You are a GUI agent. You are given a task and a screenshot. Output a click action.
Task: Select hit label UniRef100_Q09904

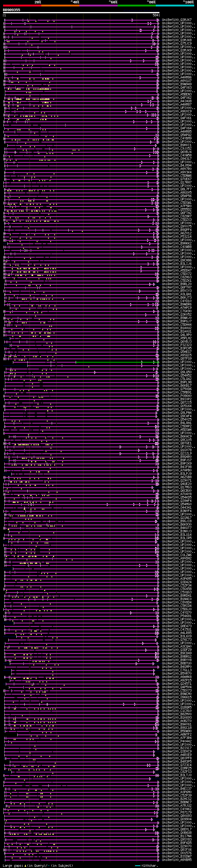[x=177, y=819]
